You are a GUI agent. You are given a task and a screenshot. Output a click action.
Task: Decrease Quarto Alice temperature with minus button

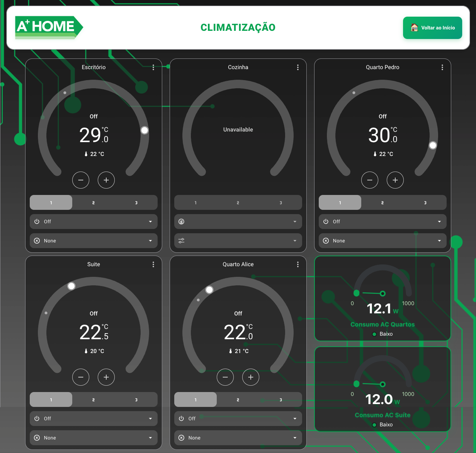tap(225, 377)
